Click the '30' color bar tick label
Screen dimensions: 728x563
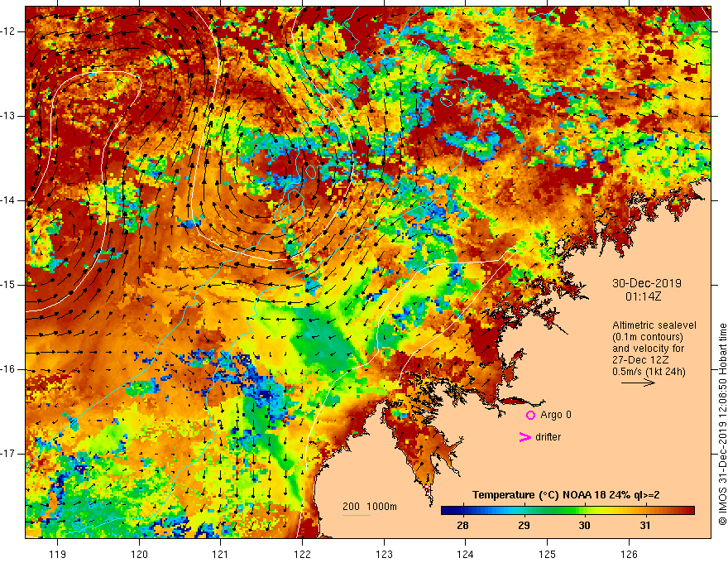pos(585,526)
